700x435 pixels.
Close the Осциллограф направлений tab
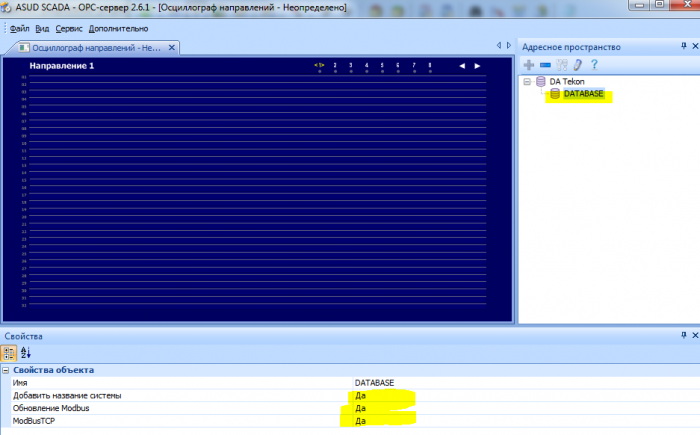172,47
